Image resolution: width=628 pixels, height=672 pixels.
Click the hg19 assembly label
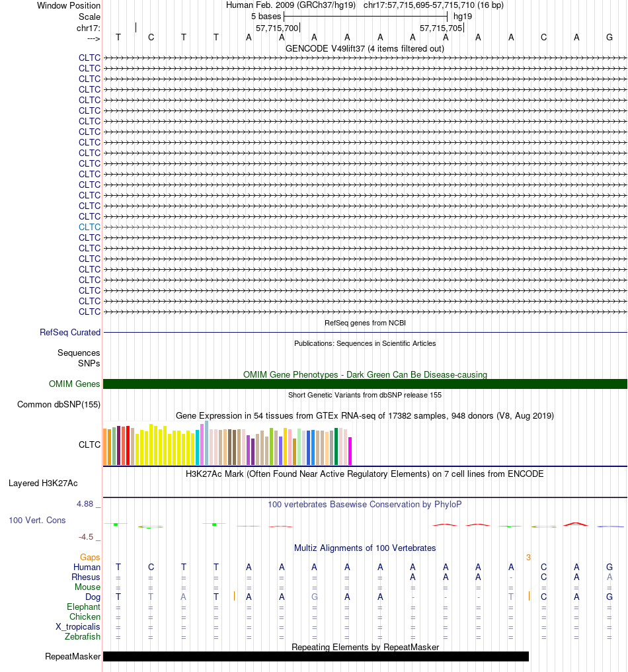[463, 17]
